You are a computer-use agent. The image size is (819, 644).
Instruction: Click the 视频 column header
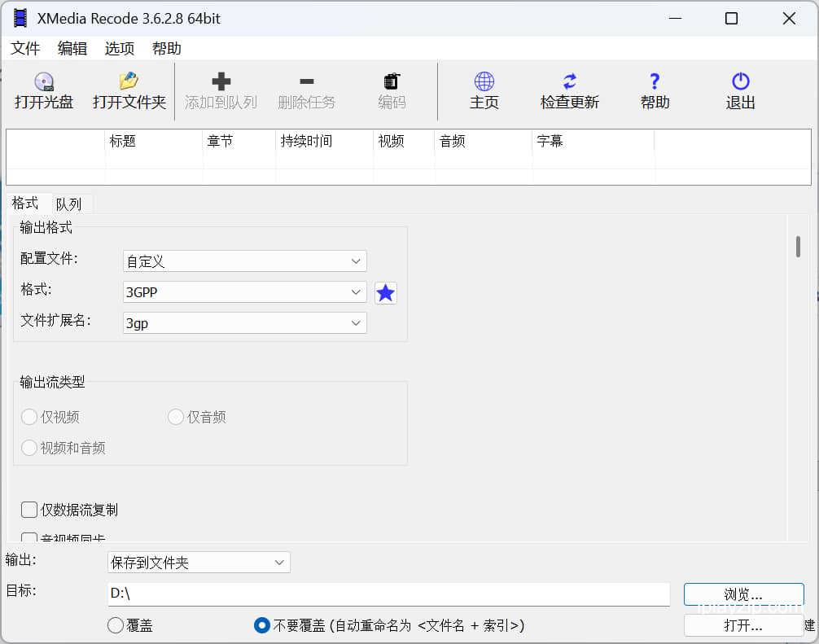[405, 141]
